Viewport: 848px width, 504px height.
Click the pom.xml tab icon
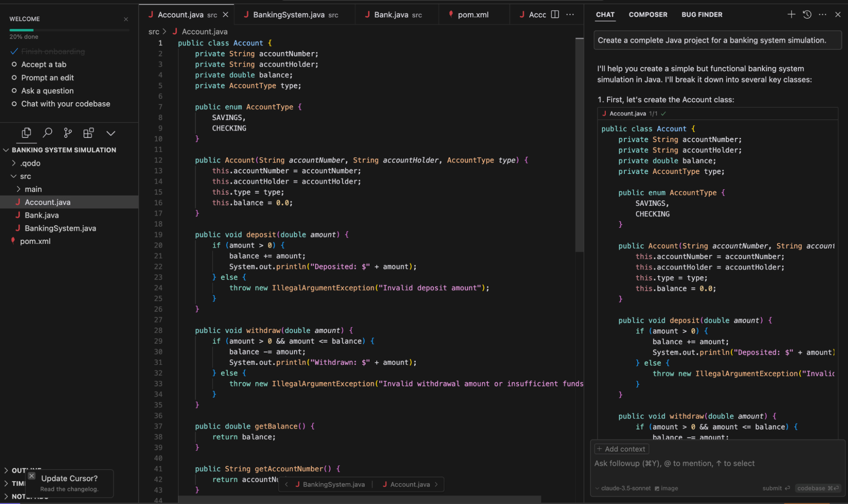451,14
